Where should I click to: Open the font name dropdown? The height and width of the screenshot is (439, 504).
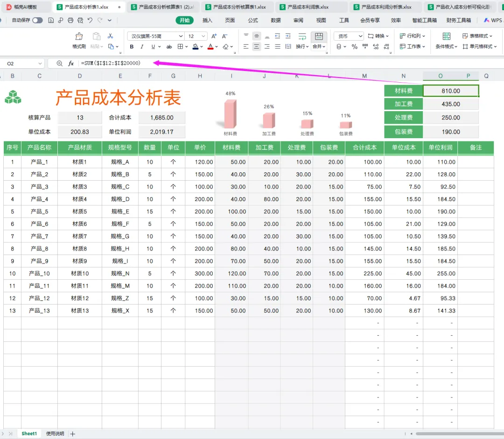point(181,36)
